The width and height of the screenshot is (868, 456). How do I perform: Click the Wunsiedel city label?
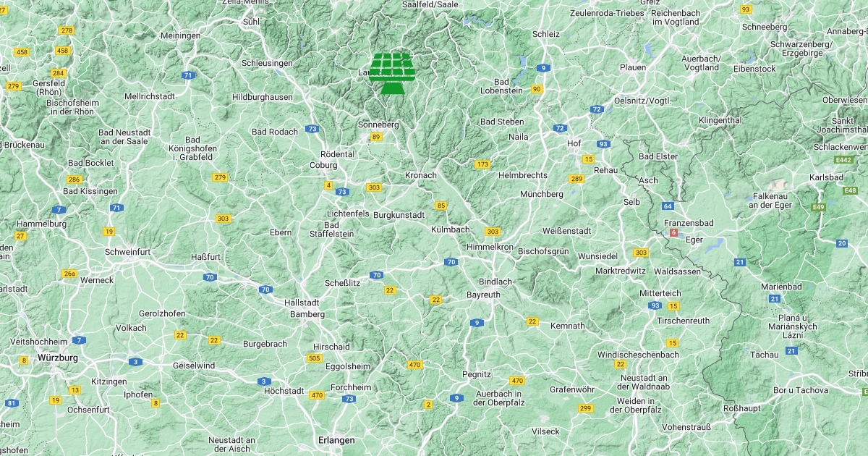point(597,256)
